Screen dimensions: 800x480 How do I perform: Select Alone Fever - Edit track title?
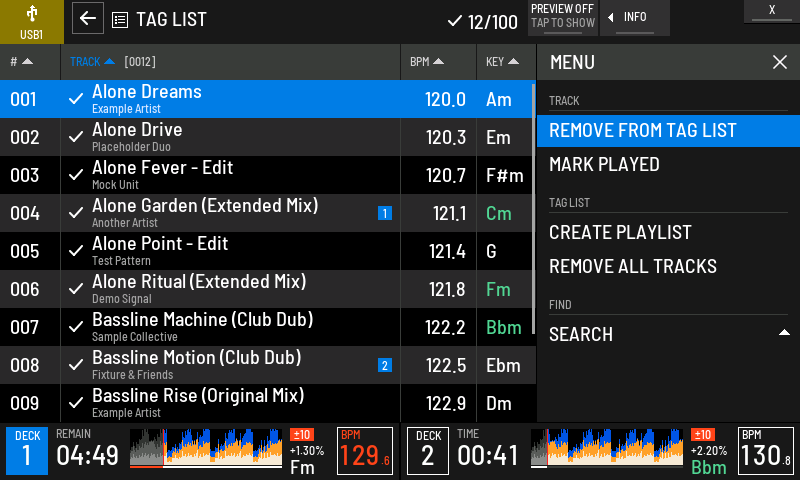tap(163, 168)
